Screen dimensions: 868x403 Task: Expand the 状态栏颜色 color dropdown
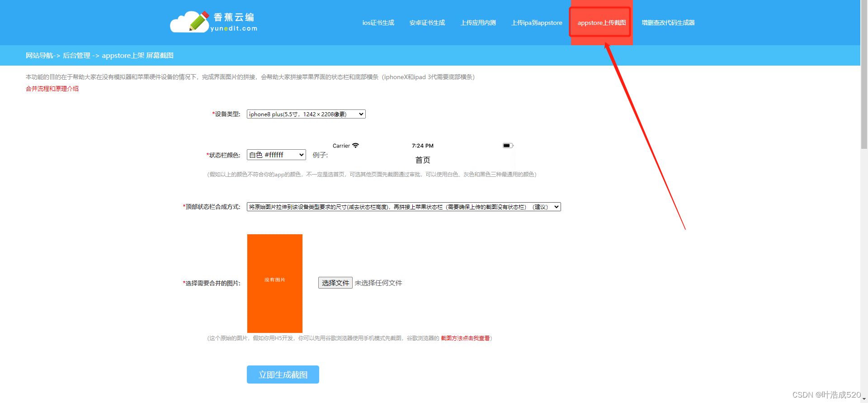[x=276, y=155]
